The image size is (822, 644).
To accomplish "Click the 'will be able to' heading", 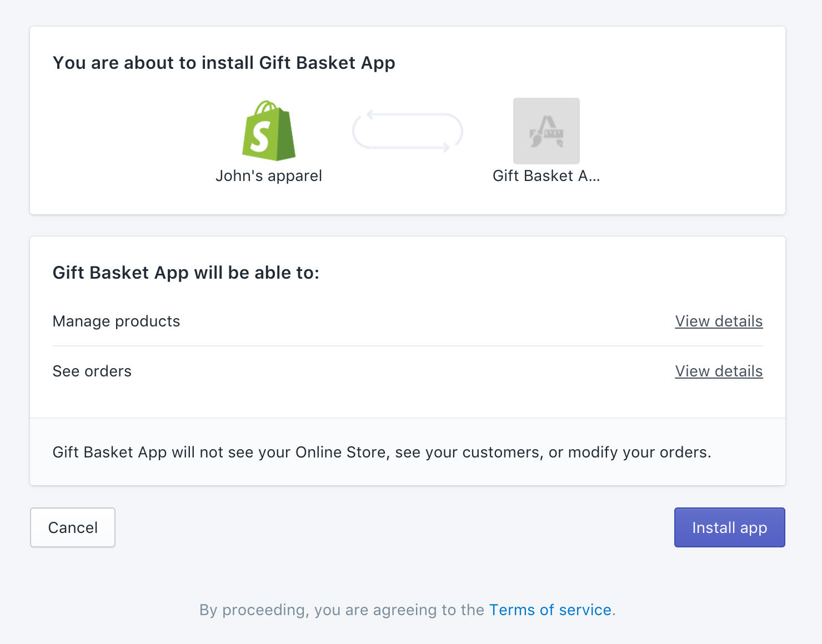I will (186, 273).
